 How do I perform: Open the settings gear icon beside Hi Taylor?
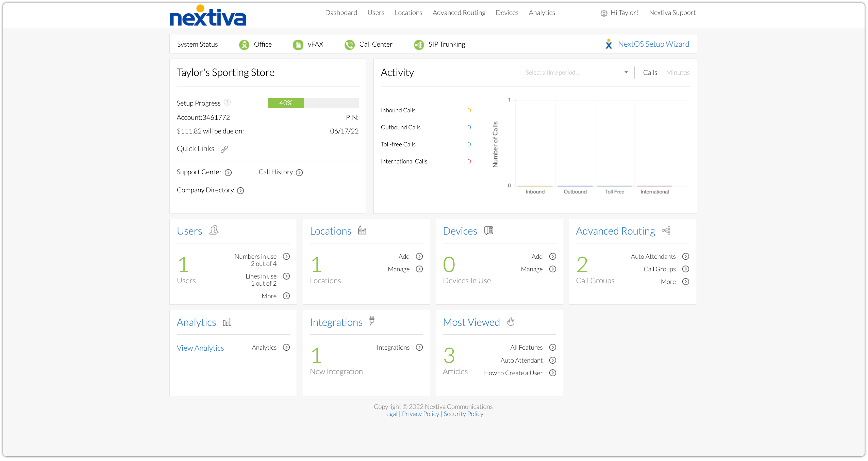pyautogui.click(x=604, y=13)
